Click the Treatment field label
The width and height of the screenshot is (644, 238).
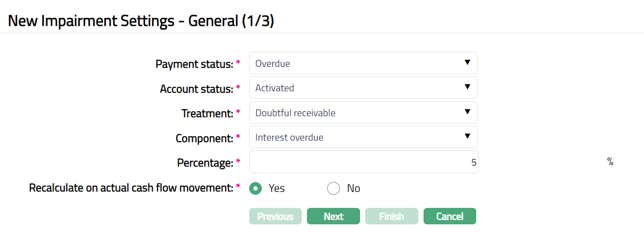pyautogui.click(x=207, y=113)
